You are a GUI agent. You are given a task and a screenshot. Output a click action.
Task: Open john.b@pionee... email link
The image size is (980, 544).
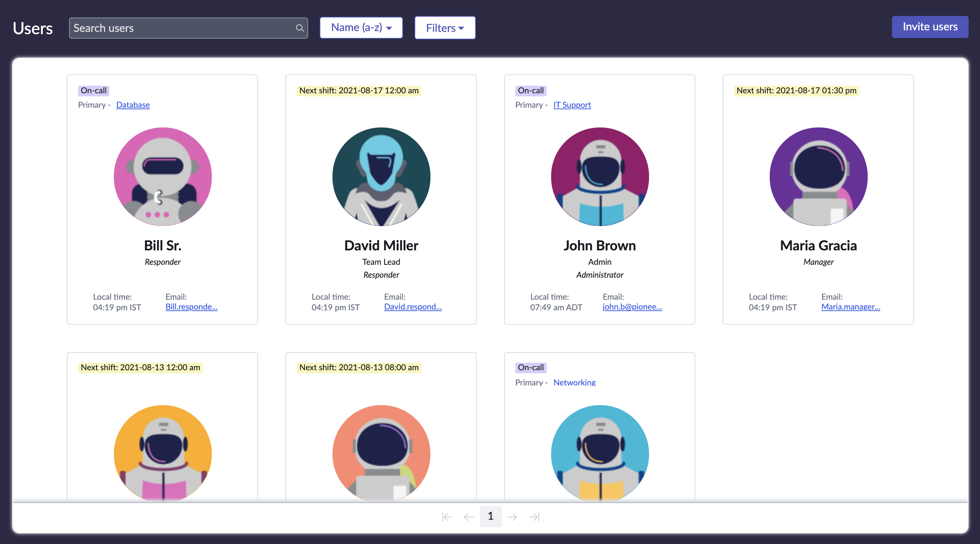click(x=632, y=307)
